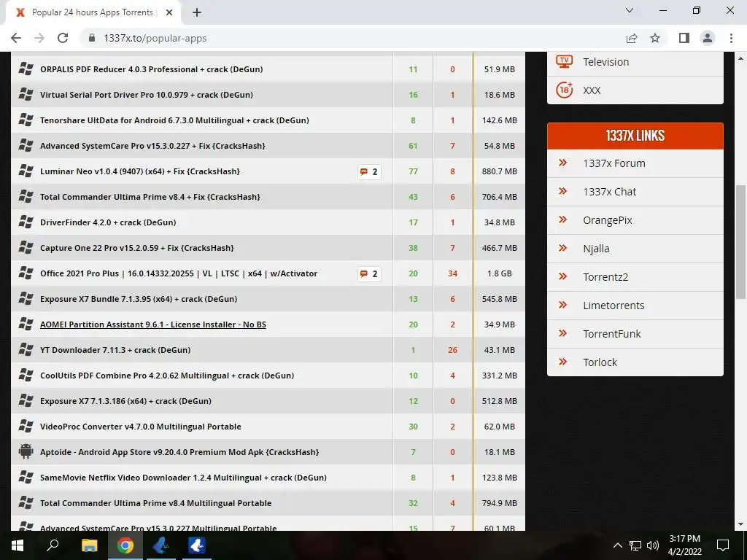The height and width of the screenshot is (560, 747).
Task: Open File Explorer from taskbar
Action: pyautogui.click(x=89, y=545)
